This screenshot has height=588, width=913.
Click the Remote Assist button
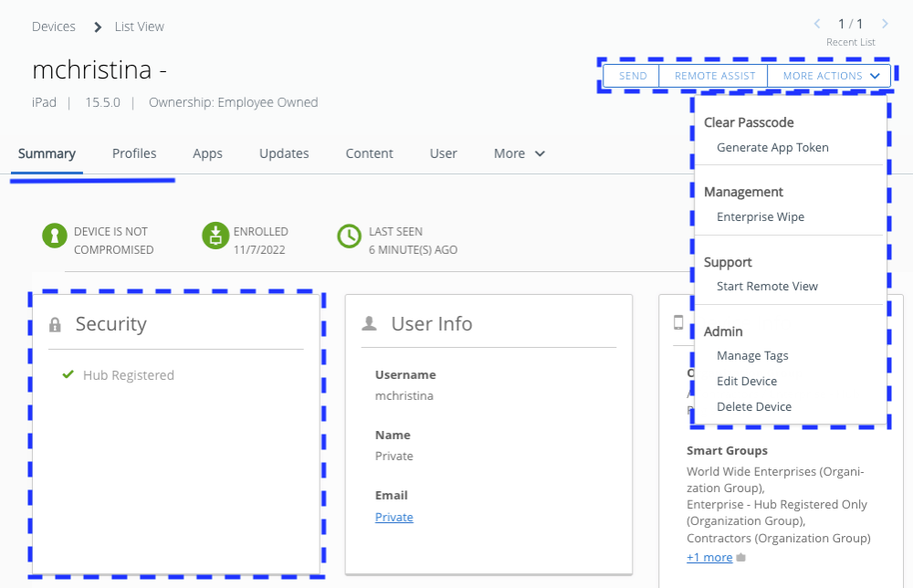[713, 76]
